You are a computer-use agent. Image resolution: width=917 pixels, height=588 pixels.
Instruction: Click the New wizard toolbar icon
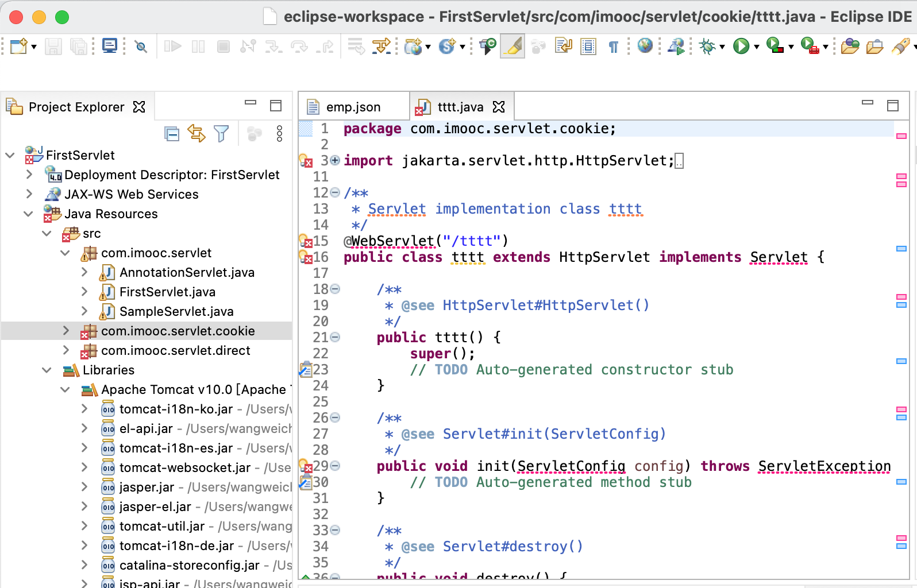click(x=19, y=46)
